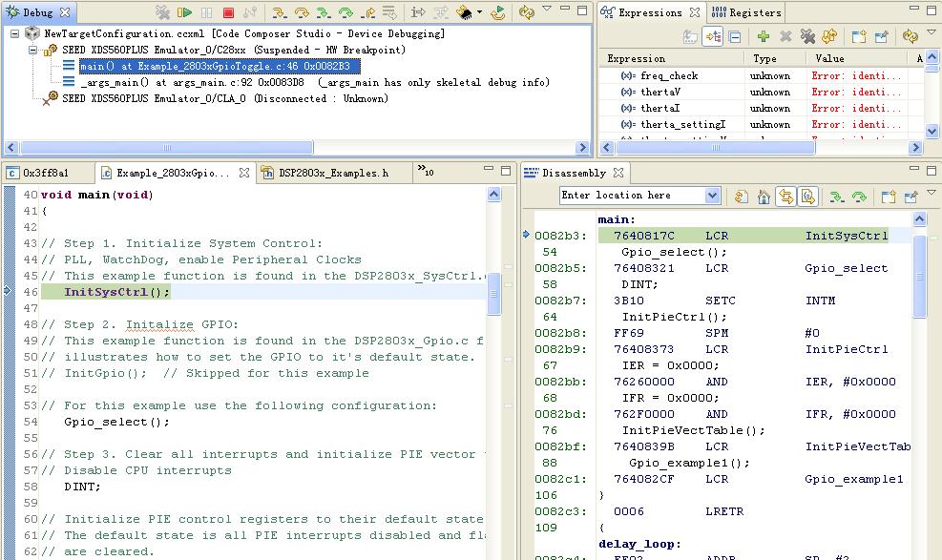Click the Type column header

click(x=774, y=58)
